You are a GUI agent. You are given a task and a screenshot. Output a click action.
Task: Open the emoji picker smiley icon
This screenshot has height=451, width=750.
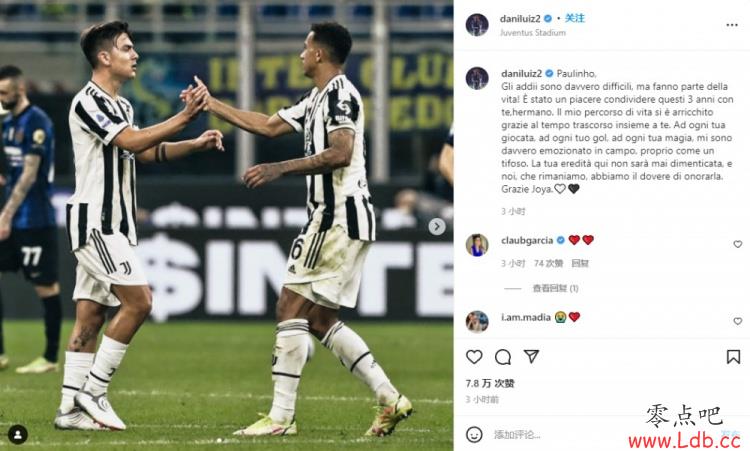(474, 434)
